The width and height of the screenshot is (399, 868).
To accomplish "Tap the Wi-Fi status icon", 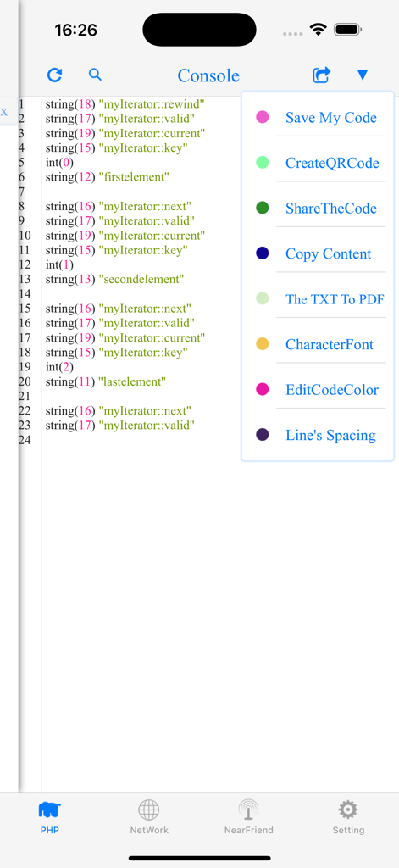I will point(319,30).
